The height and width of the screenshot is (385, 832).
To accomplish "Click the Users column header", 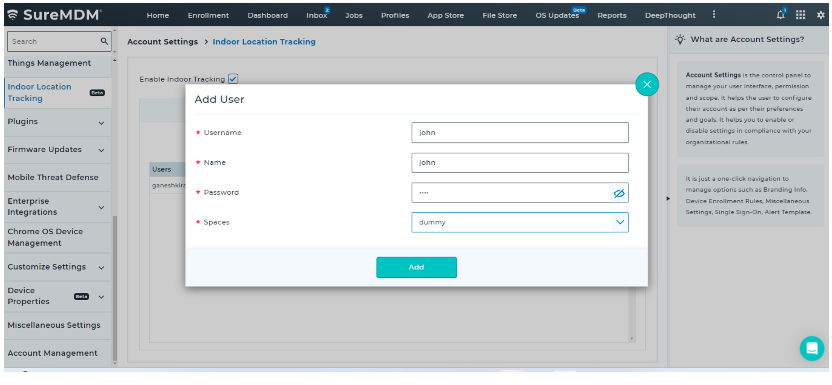I will pos(162,170).
